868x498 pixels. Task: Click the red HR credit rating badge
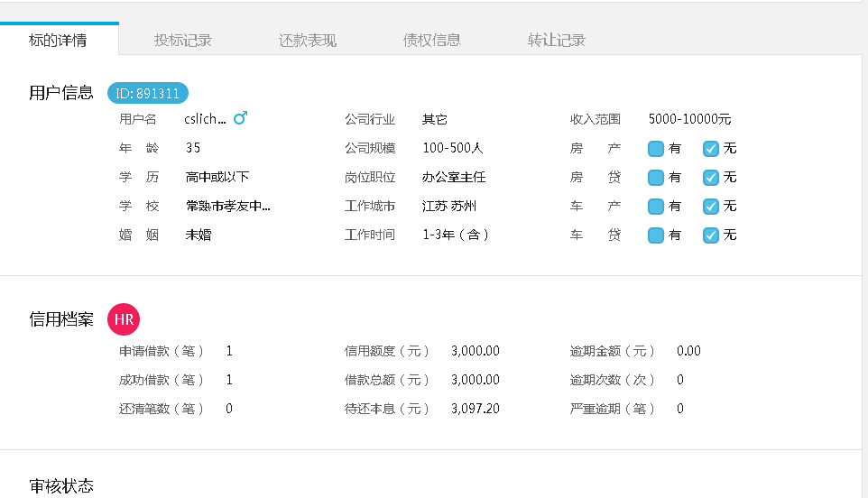pyautogui.click(x=124, y=319)
